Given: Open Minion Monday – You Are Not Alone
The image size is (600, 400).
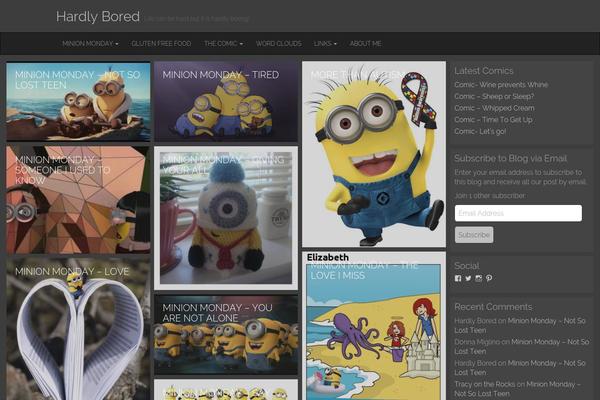Looking at the screenshot, I should (x=226, y=335).
